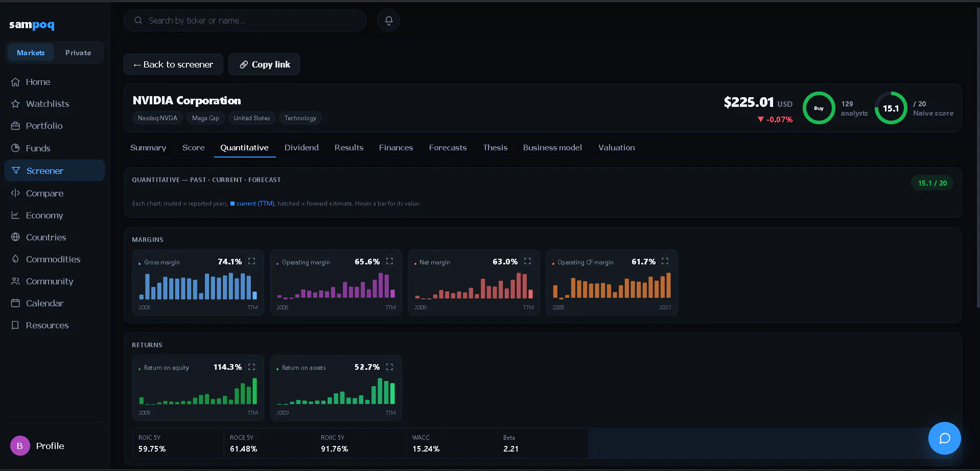Click the Gross margin bar chart
Screen dimensions: 980x471
coord(198,285)
